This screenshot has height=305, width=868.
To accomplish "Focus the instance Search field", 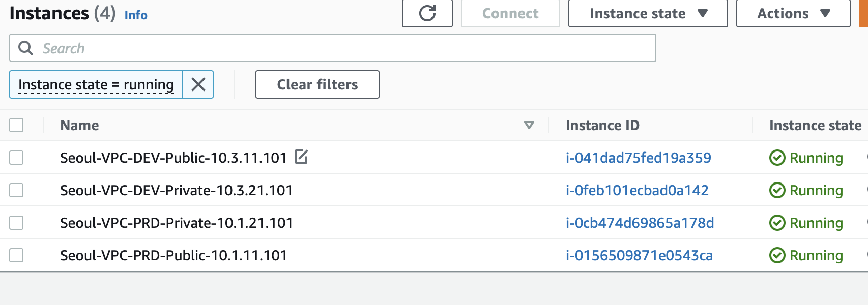I will 333,48.
